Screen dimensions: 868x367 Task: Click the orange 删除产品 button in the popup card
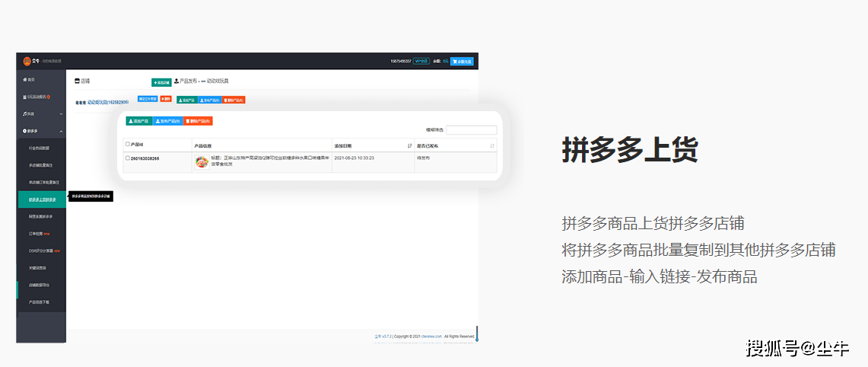tap(198, 121)
